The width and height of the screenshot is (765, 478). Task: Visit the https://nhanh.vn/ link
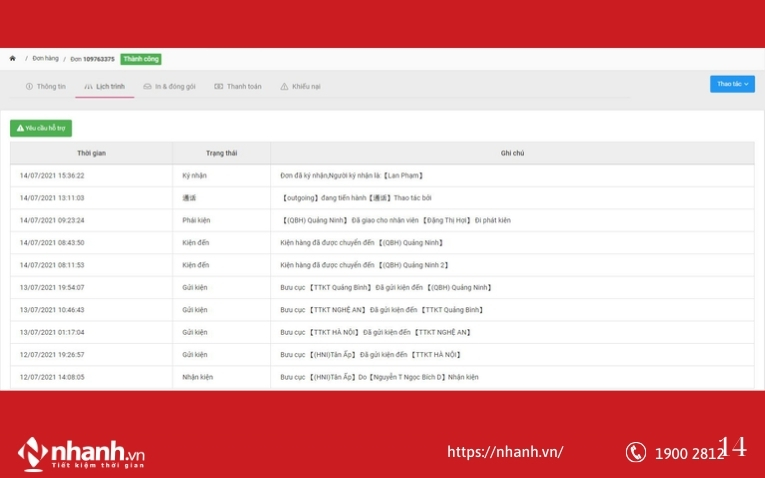click(505, 452)
